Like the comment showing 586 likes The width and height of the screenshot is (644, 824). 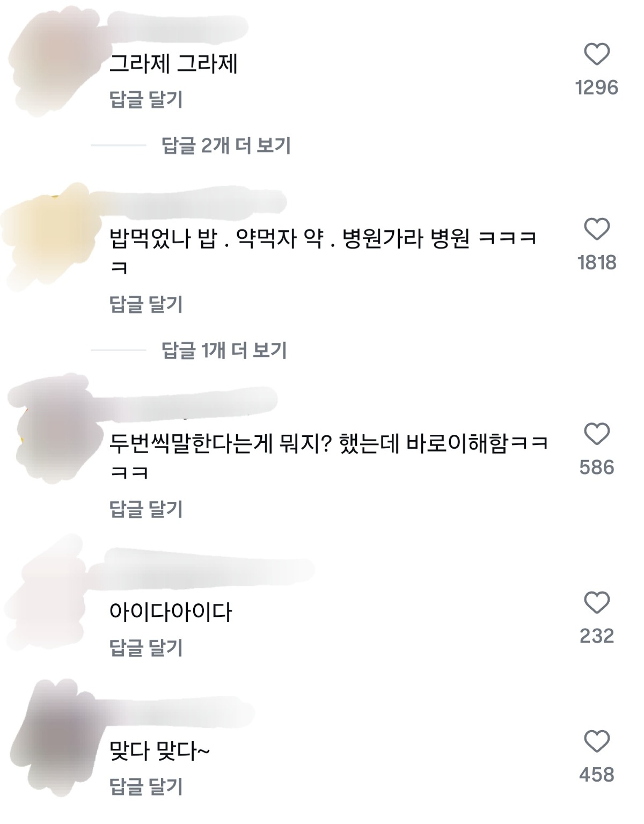tap(597, 434)
